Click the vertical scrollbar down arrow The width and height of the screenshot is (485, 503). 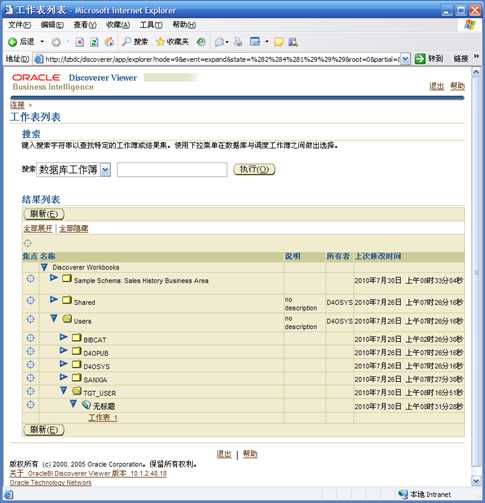coord(476,481)
